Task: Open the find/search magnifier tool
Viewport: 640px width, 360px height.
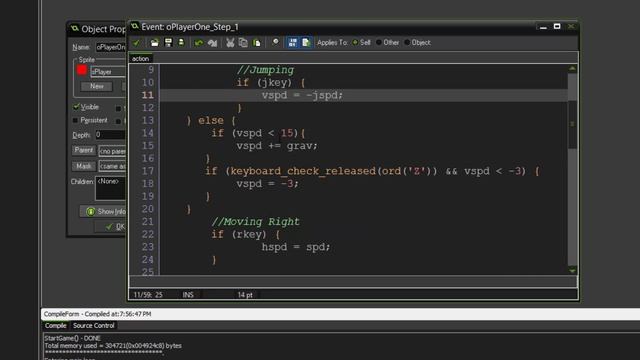Action: pos(276,42)
